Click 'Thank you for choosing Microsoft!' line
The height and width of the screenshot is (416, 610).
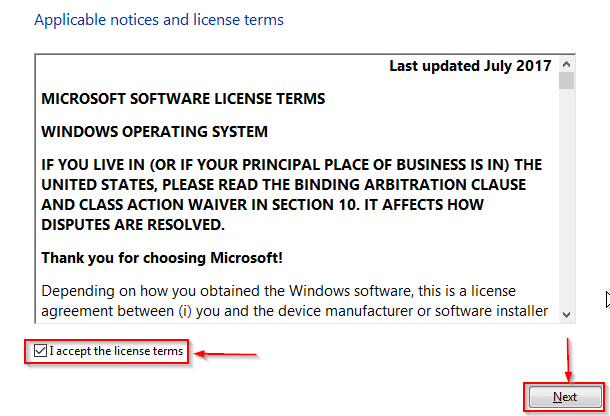(162, 258)
